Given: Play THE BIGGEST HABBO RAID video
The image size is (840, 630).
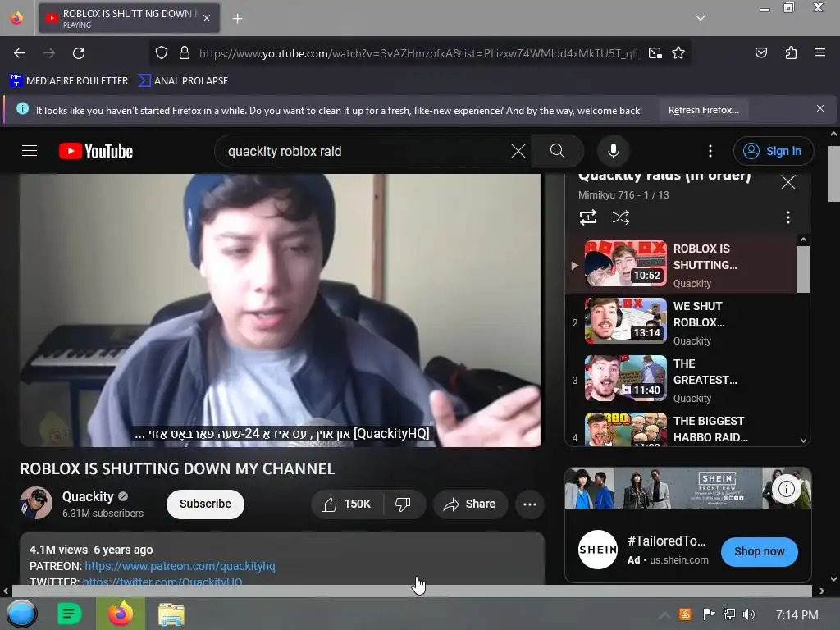Looking at the screenshot, I should (x=681, y=428).
